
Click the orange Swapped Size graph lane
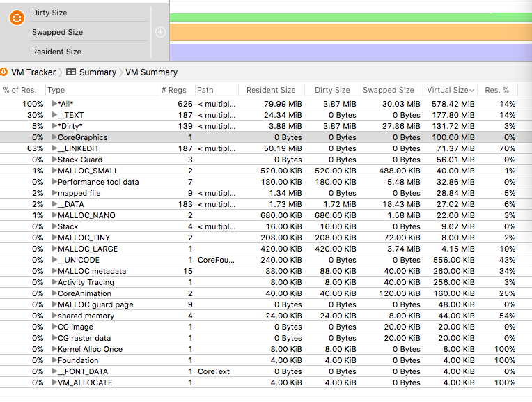tap(350, 32)
